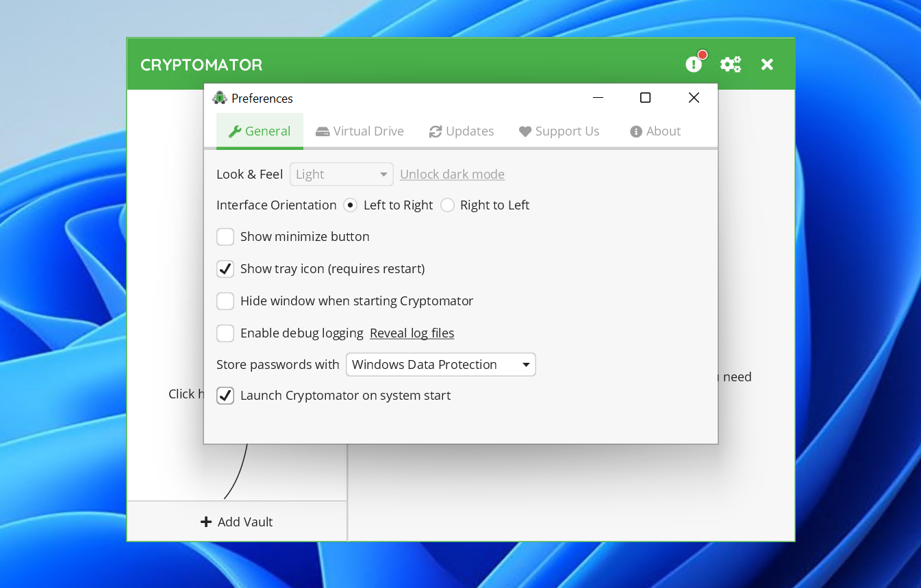Open preferences via the gears icon

(730, 64)
